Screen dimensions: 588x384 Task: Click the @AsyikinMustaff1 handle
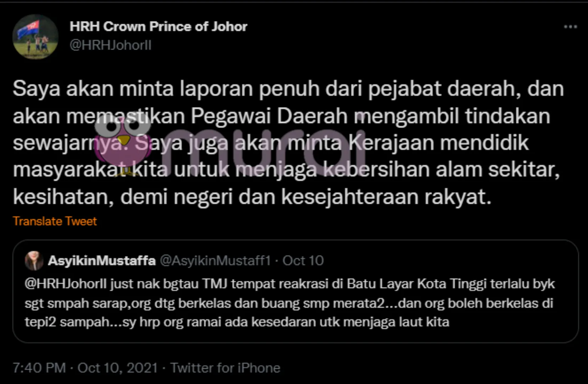click(x=215, y=261)
